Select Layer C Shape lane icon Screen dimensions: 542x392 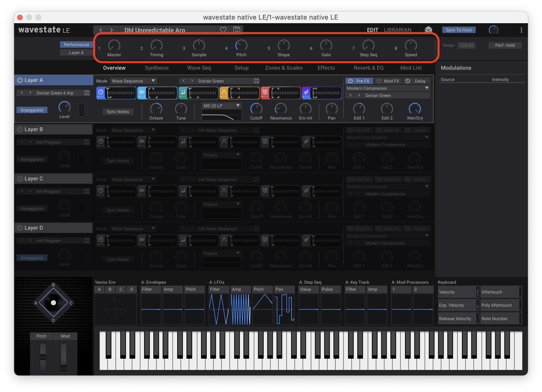[x=224, y=191]
